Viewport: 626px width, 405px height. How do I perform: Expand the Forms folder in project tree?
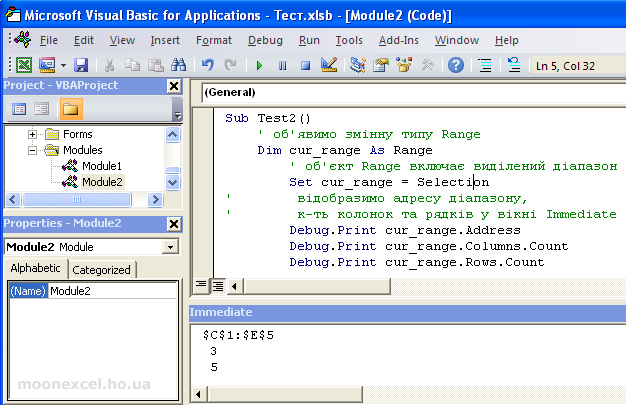pos(33,134)
